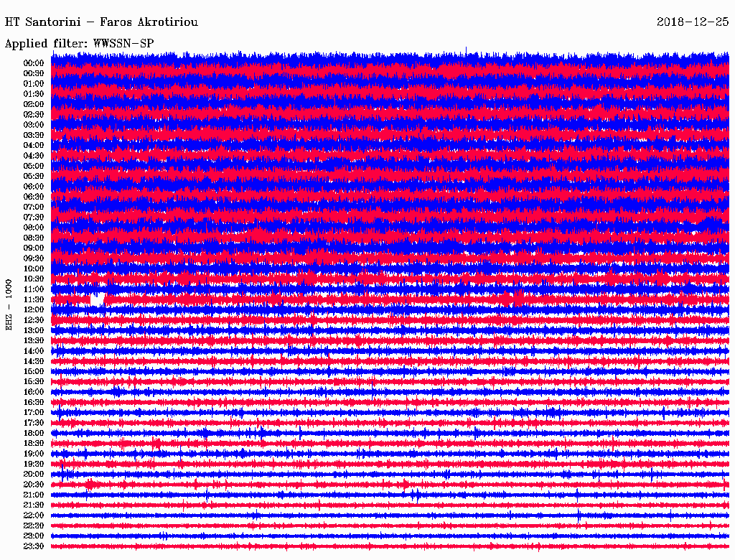Click the 04:00 time label
This screenshot has height=560, width=735.
[34, 146]
